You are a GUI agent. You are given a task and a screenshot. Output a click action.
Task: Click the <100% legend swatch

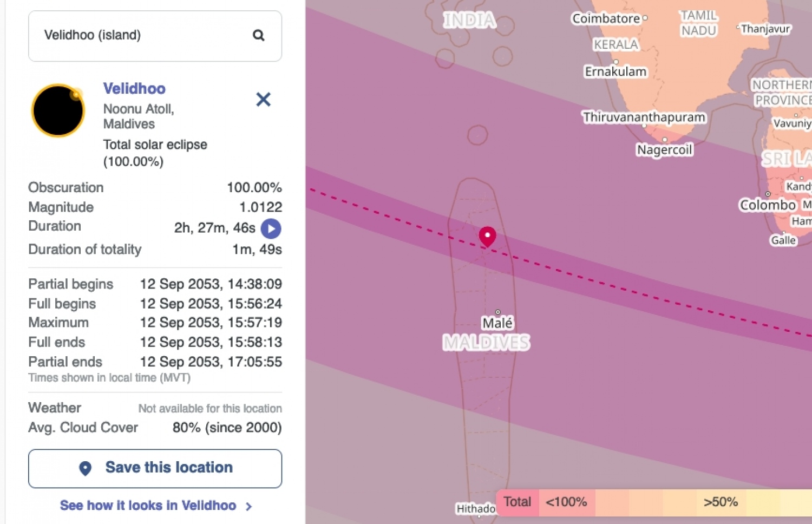[566, 502]
